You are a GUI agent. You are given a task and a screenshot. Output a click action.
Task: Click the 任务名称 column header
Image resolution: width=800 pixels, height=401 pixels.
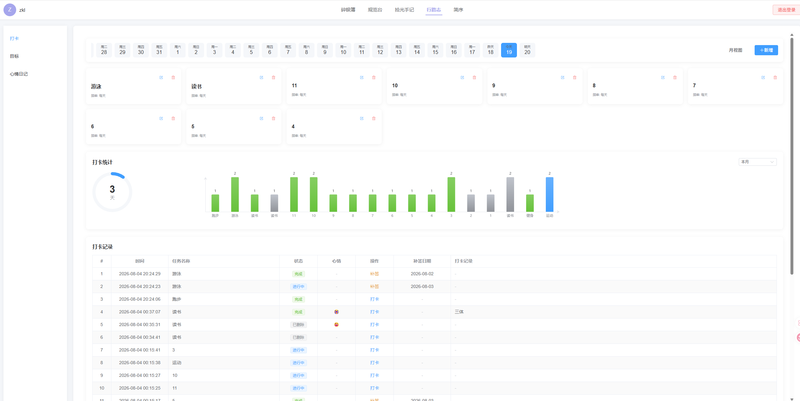[224, 261]
